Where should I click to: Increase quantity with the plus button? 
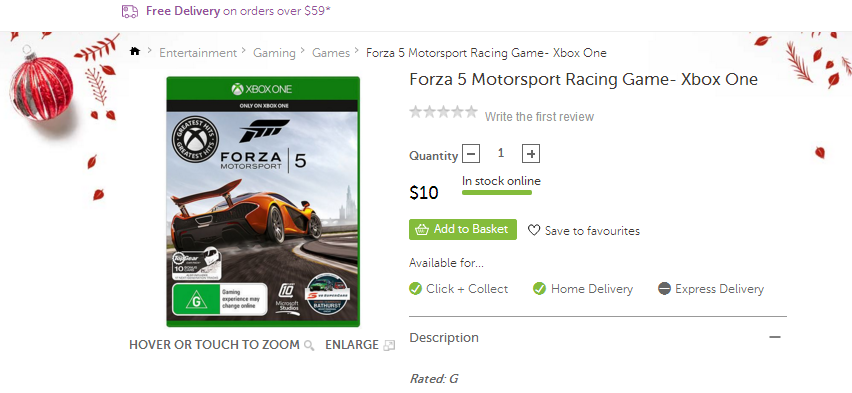point(531,154)
